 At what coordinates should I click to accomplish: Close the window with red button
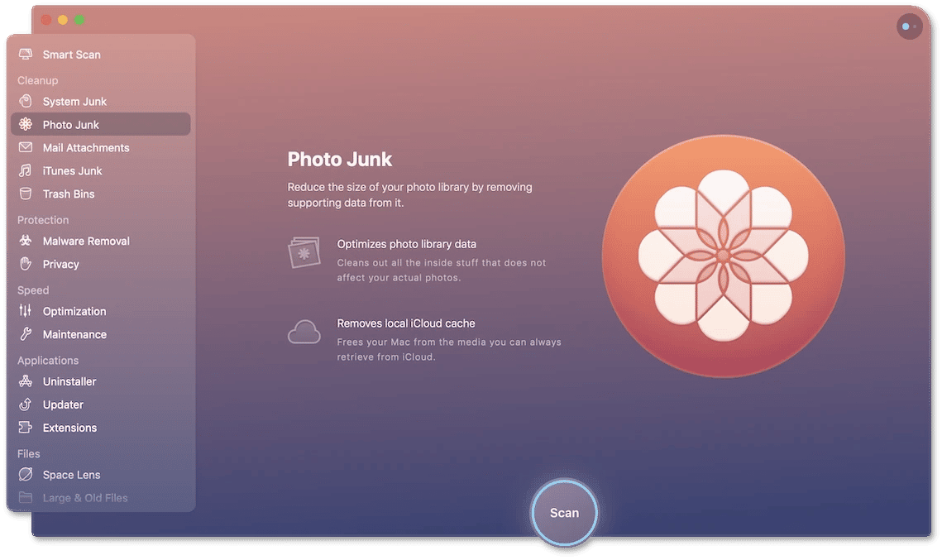[x=45, y=20]
